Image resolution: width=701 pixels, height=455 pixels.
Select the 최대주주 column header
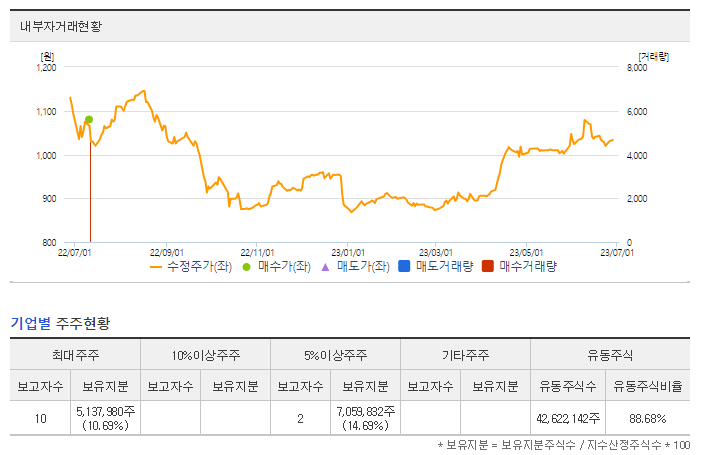(75, 355)
